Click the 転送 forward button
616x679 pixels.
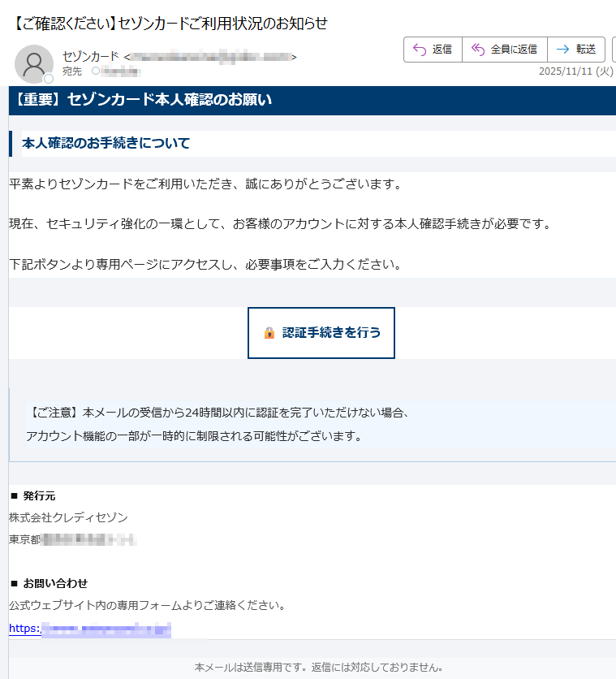[x=576, y=50]
